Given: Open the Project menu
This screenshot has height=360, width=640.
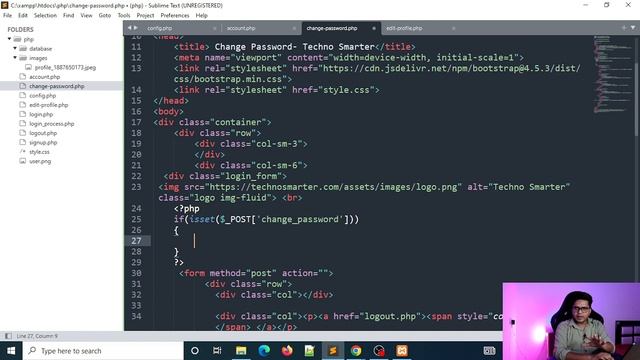Looking at the screenshot, I should tap(145, 16).
